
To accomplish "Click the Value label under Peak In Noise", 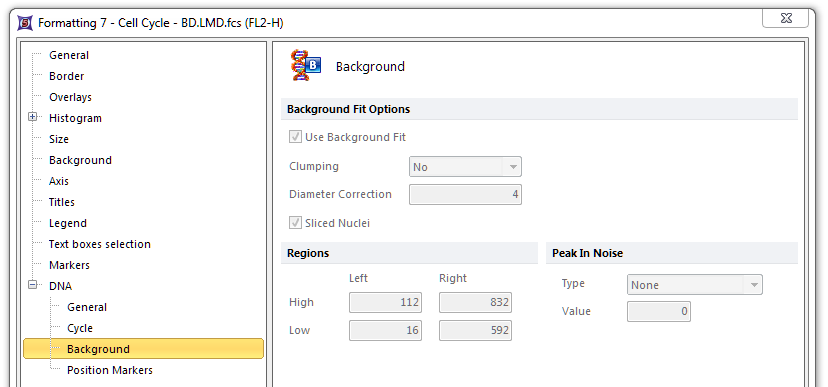I will (576, 311).
